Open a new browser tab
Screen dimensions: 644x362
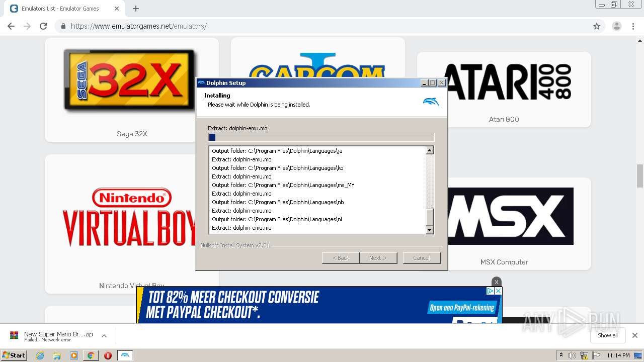pyautogui.click(x=136, y=9)
